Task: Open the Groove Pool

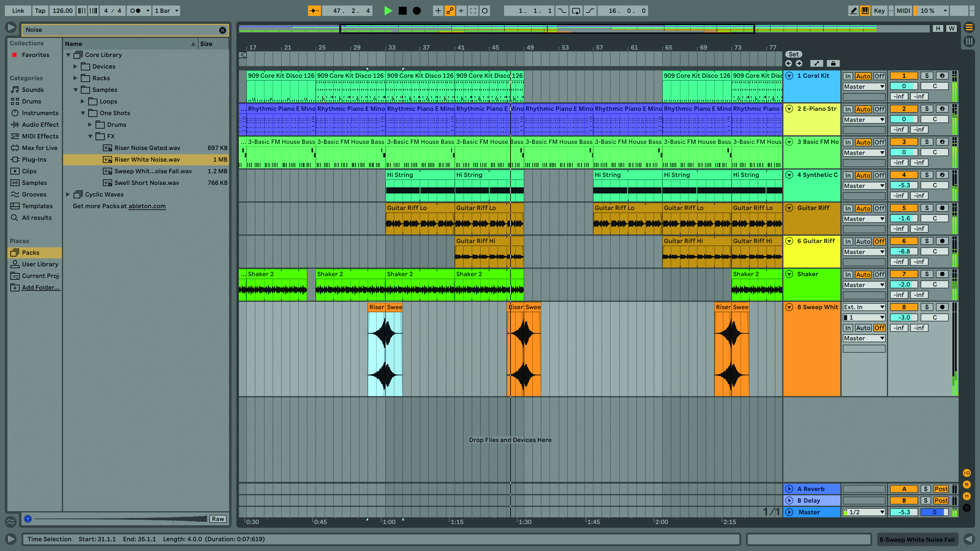Action: [x=11, y=521]
